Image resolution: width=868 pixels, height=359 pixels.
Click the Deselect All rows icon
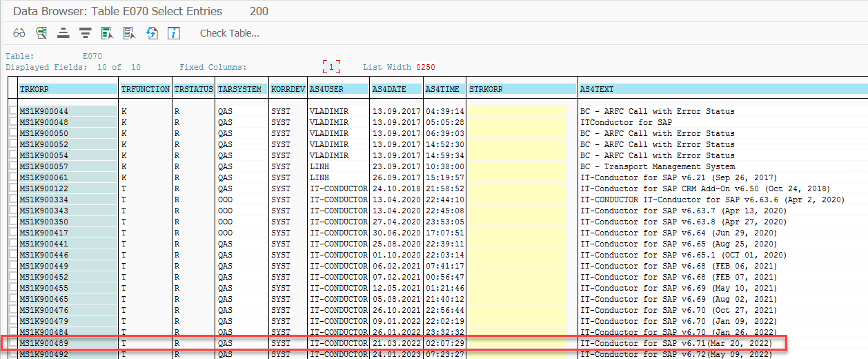pyautogui.click(x=129, y=33)
